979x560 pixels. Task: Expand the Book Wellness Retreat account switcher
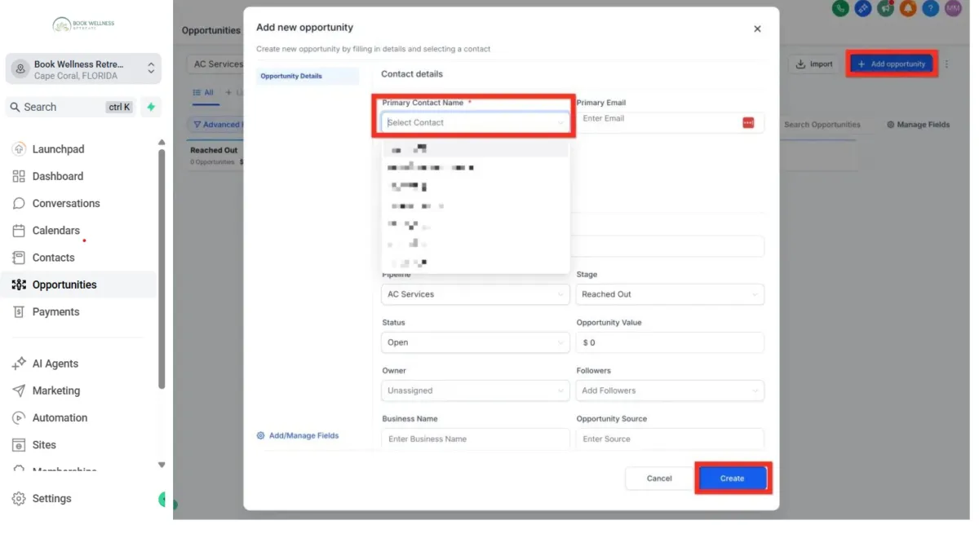pos(83,69)
